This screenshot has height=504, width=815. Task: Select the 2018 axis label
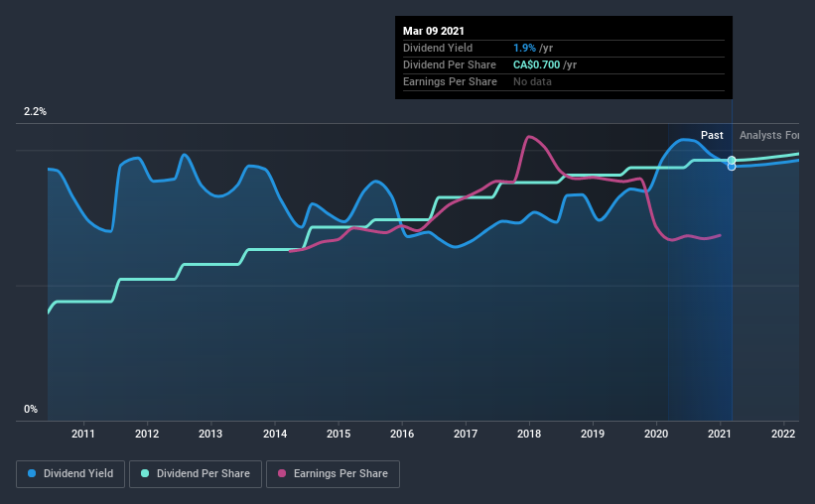coord(529,434)
